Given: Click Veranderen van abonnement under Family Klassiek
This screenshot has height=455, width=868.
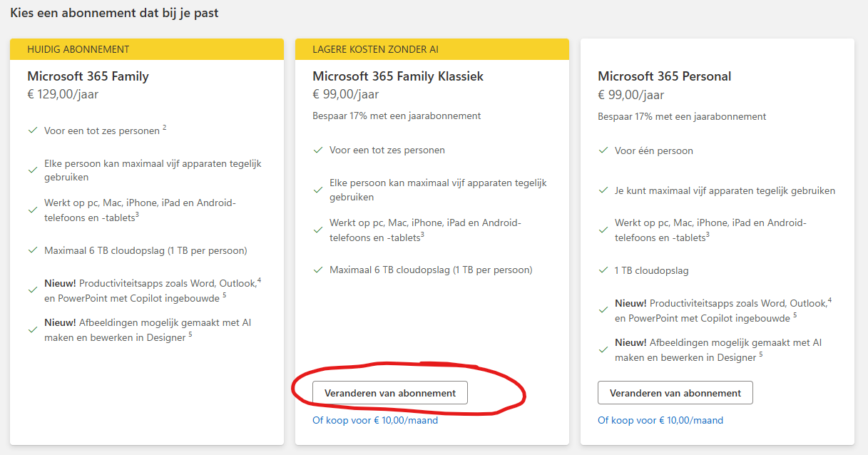Looking at the screenshot, I should click(x=389, y=393).
